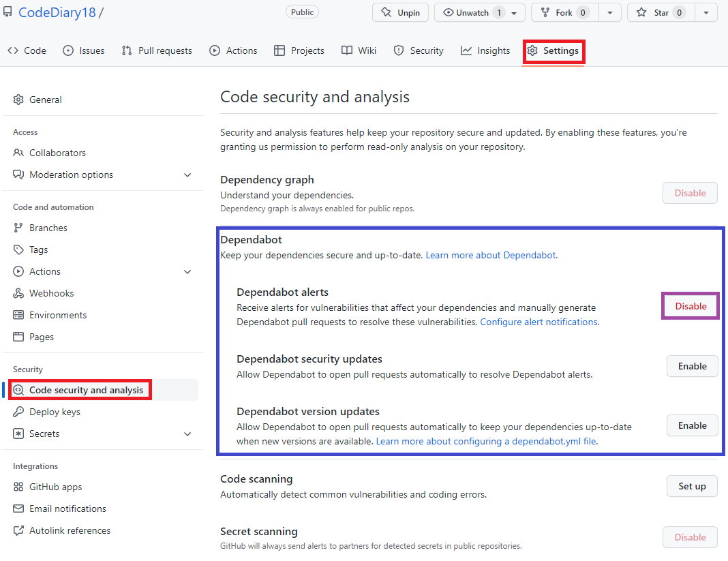Open Environments settings page
The image size is (728, 561).
pos(57,315)
